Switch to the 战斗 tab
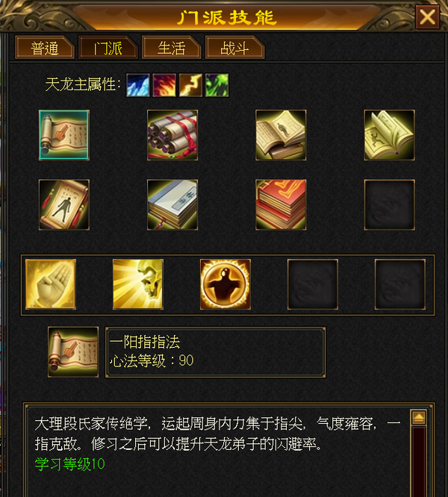The width and height of the screenshot is (448, 497). pos(235,48)
